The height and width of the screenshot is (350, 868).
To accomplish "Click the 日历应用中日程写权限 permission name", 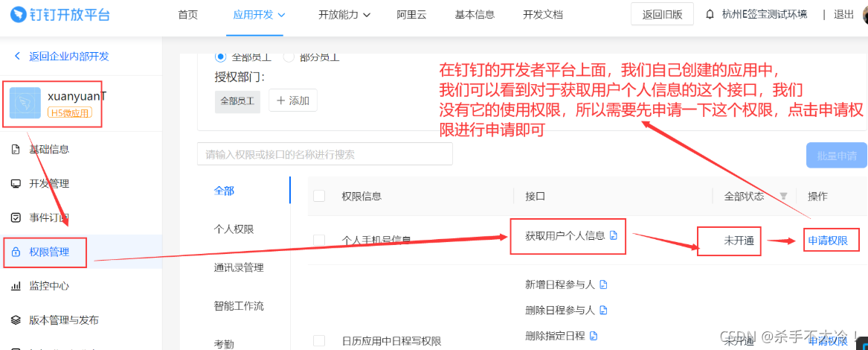I will [392, 341].
